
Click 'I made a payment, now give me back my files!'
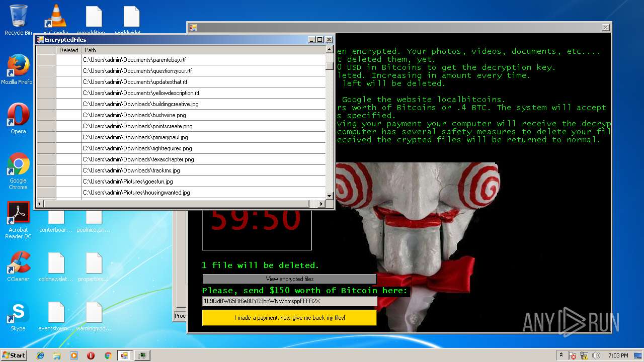pyautogui.click(x=289, y=318)
